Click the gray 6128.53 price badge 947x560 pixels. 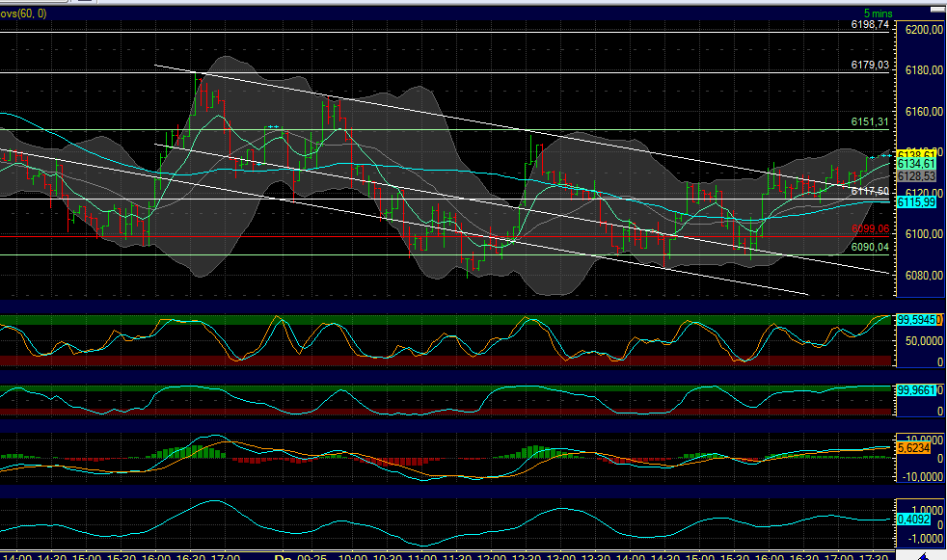[x=912, y=177]
